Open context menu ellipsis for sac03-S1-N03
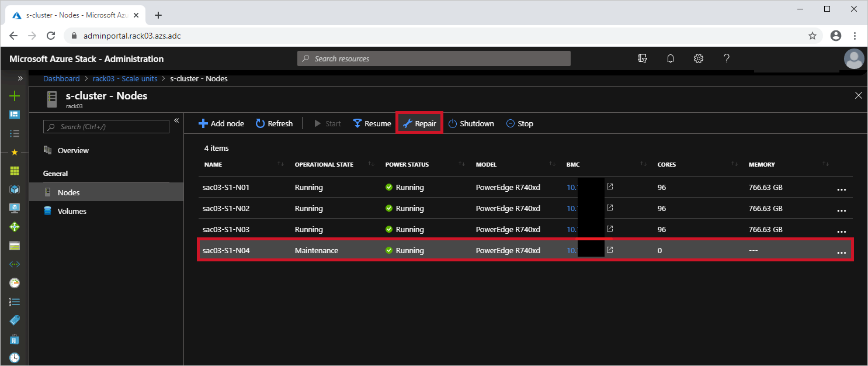 [842, 231]
